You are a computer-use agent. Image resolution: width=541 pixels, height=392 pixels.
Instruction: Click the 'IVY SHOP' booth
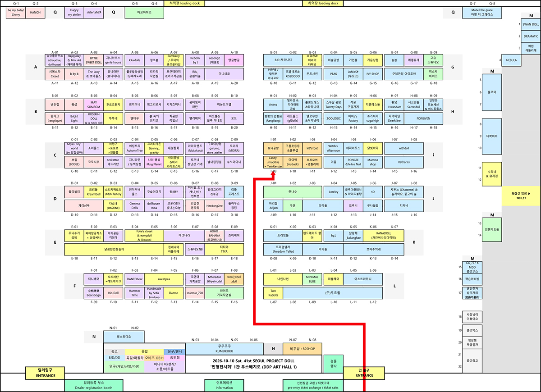click(373, 74)
